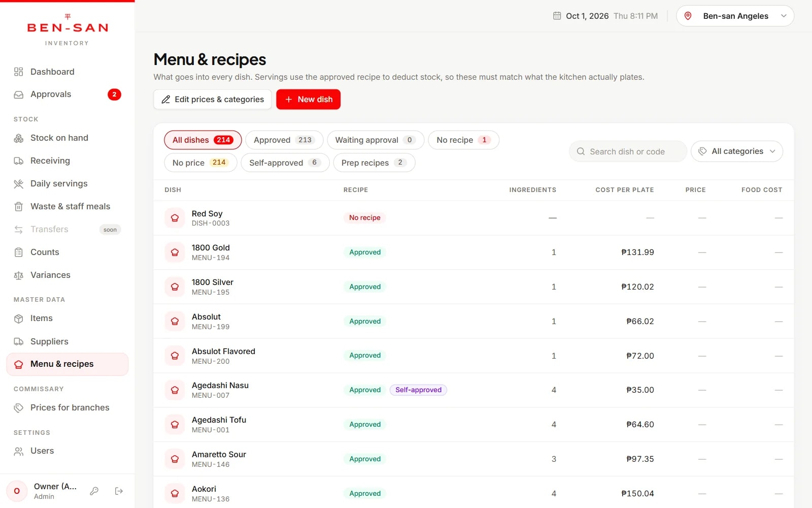Viewport: 812px width, 508px height.
Task: Open the Users settings
Action: 67,451
